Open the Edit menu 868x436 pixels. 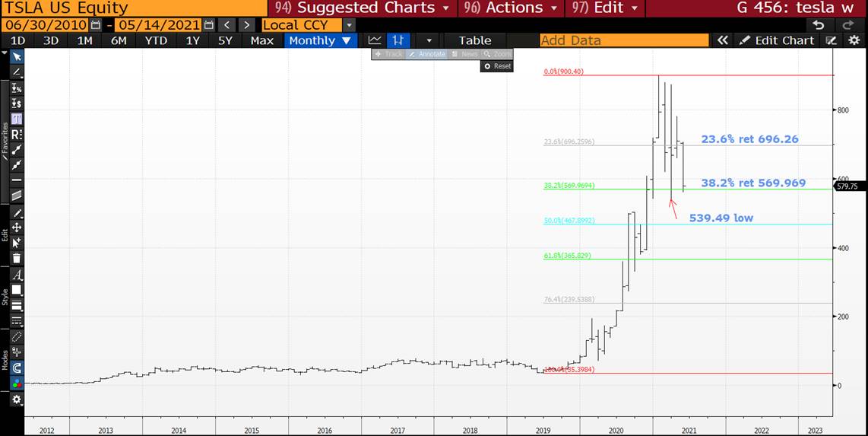(604, 8)
